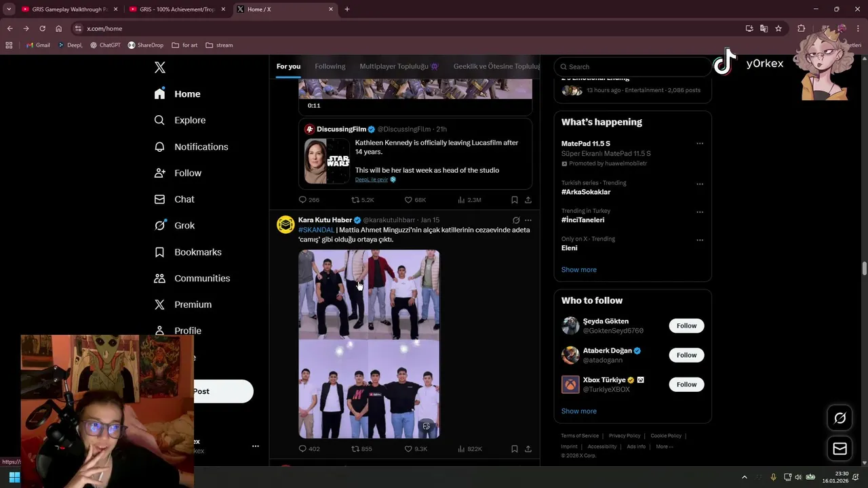View analytics for post with 2.3M views
868x488 pixels.
click(x=469, y=200)
